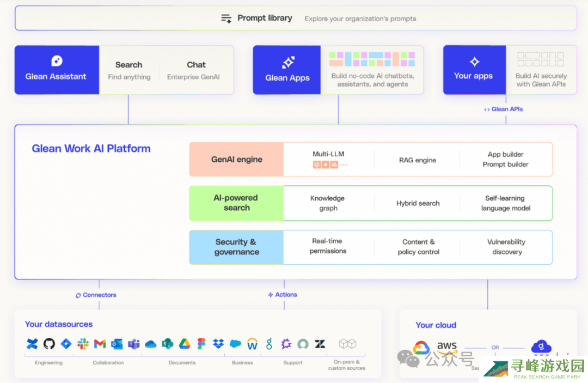Select the Security & governance block

point(236,247)
